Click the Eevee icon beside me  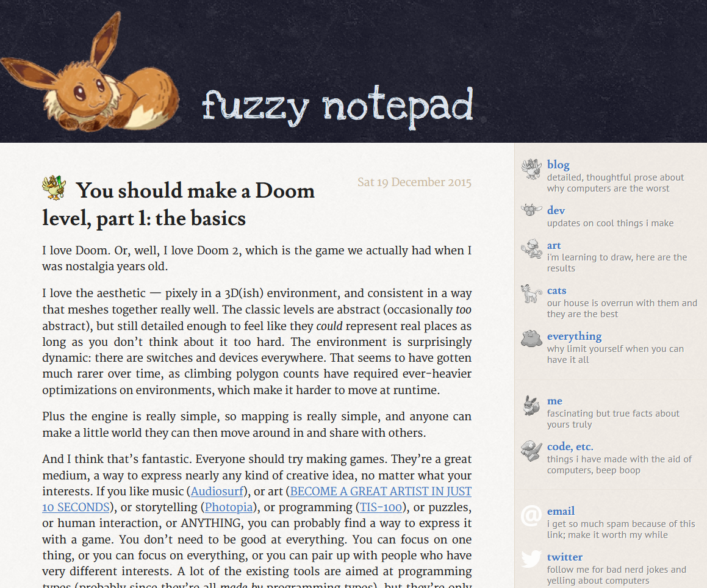point(531,405)
